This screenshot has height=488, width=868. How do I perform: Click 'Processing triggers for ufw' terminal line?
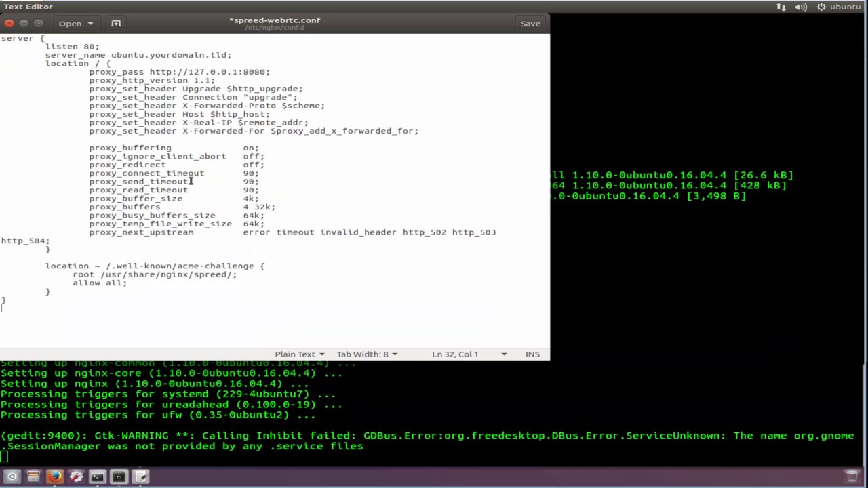(x=157, y=415)
